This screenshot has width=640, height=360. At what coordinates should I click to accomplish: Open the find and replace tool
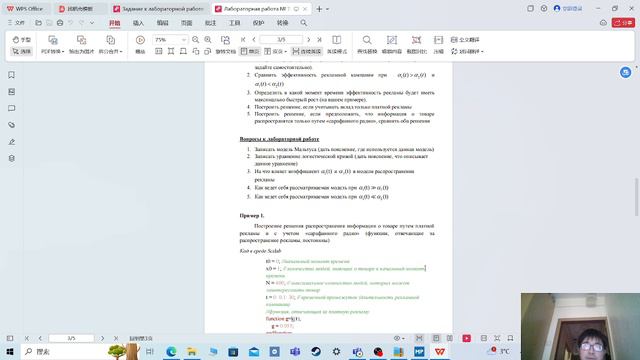(x=367, y=44)
